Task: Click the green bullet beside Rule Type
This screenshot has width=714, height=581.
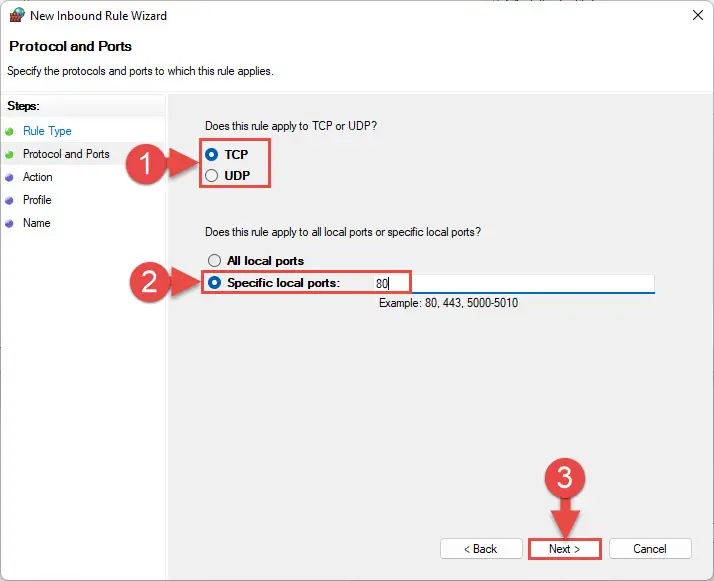Action: click(x=9, y=132)
